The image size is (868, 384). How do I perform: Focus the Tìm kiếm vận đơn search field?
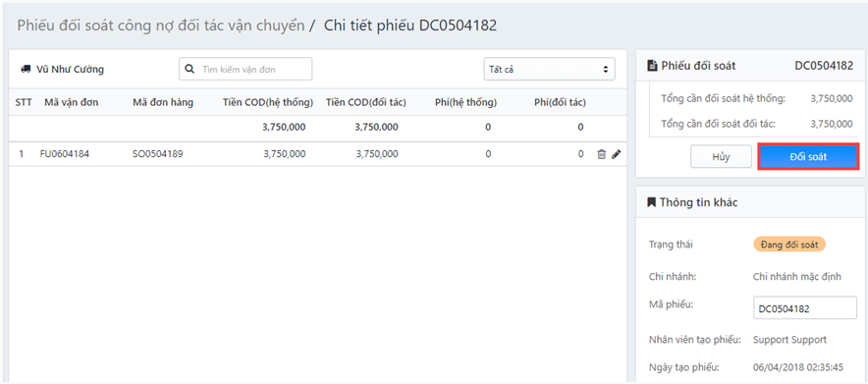click(x=245, y=69)
